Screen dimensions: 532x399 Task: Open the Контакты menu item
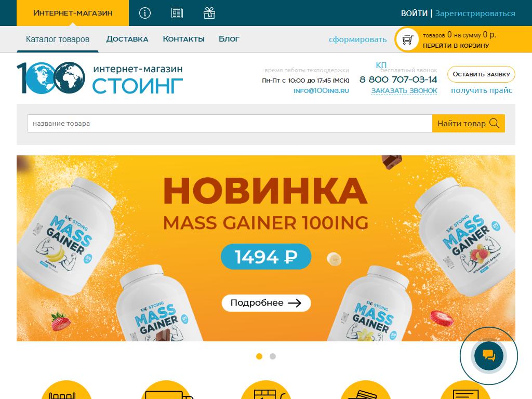pos(183,39)
